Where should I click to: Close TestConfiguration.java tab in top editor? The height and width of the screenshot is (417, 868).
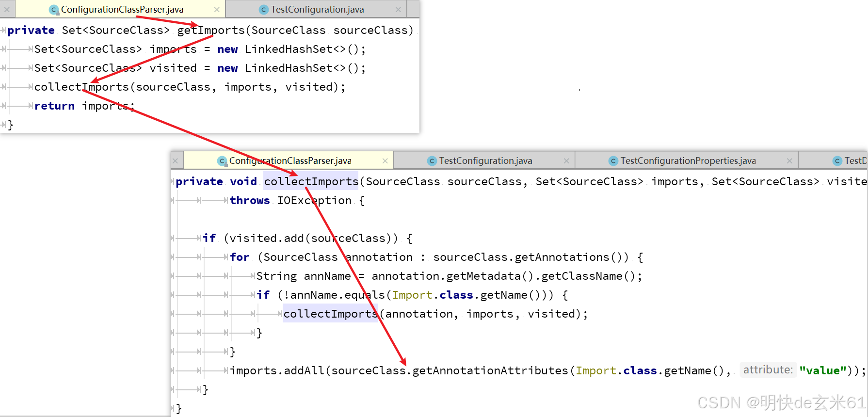tap(398, 10)
